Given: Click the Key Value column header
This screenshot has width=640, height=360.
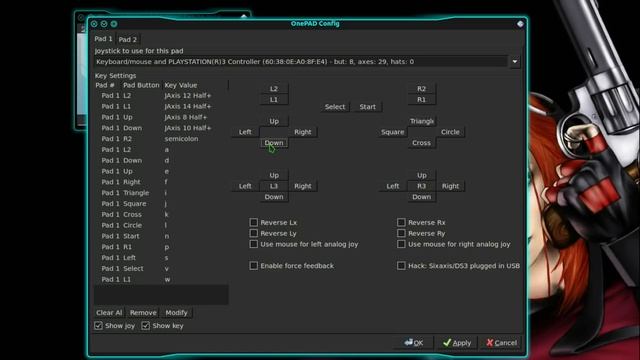Looking at the screenshot, I should tap(181, 85).
